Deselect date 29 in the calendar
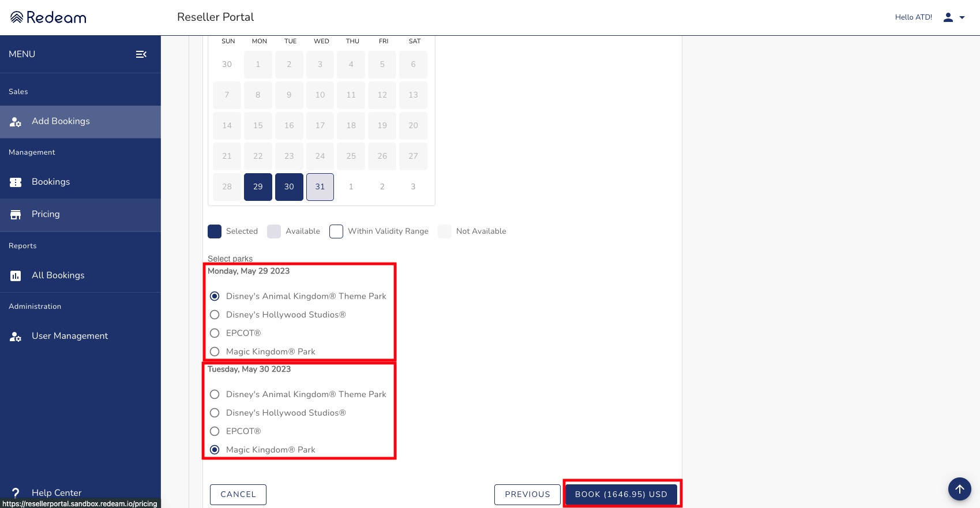Viewport: 980px width, 508px height. (258, 187)
